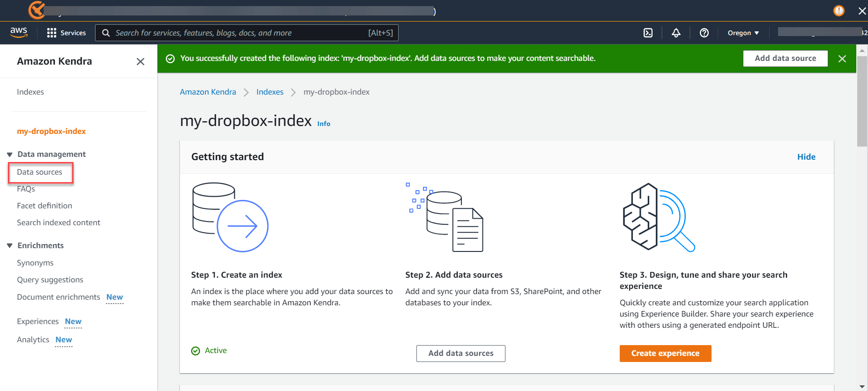
Task: Collapse the Enrichments section
Action: [9, 246]
